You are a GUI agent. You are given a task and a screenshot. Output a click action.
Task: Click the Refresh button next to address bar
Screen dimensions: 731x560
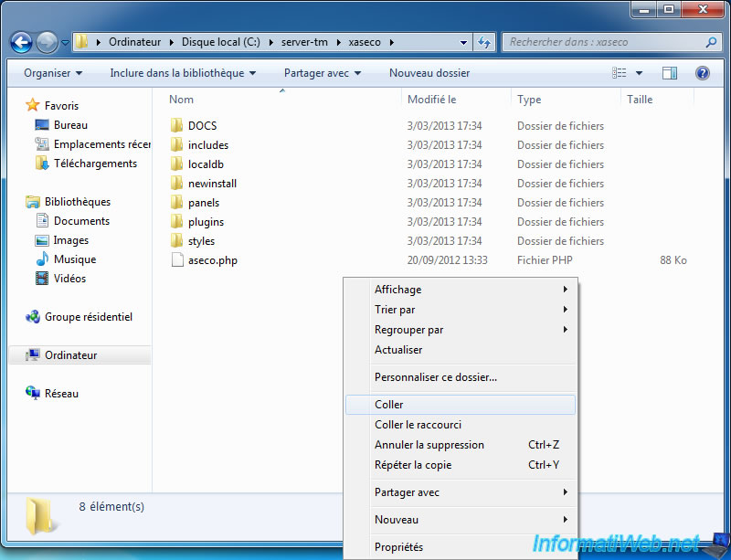tap(484, 42)
